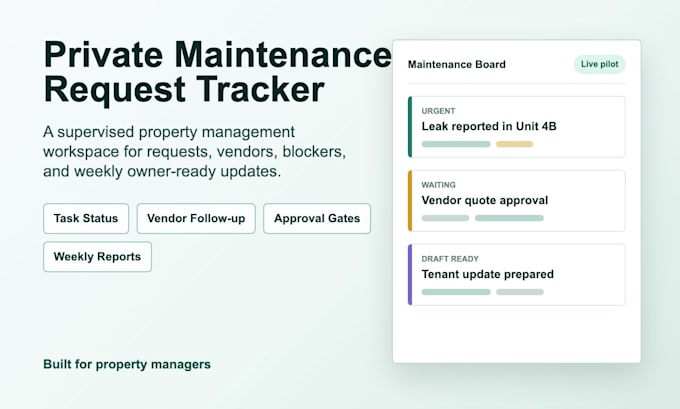Viewport: 680px width, 409px height.
Task: Click the Built for property managers text
Action: [x=127, y=364]
